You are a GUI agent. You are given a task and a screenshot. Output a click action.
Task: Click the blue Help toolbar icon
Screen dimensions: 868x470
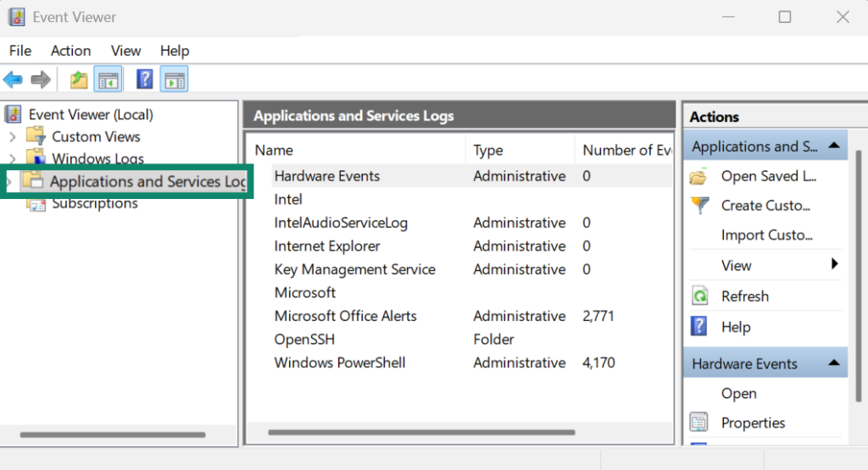[145, 80]
